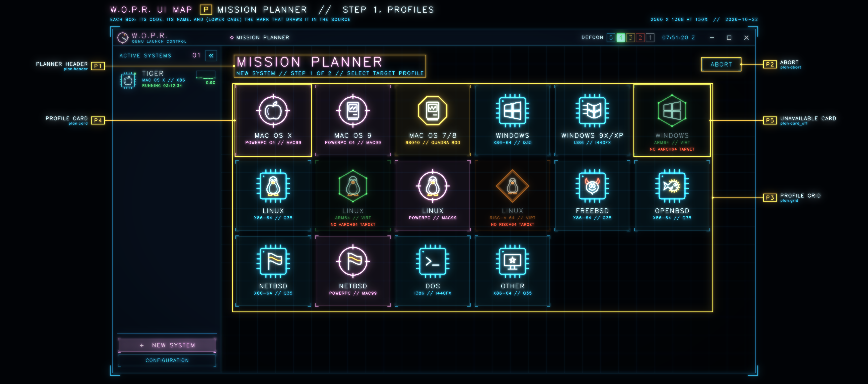The image size is (868, 384).
Task: Click the Linux RISC-V 64 diamond icon
Action: (512, 186)
